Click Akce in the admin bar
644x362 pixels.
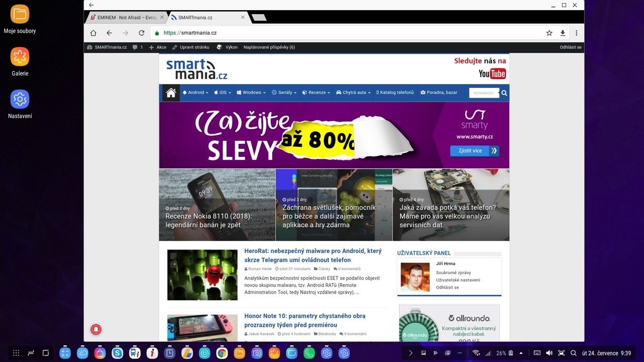pyautogui.click(x=157, y=47)
